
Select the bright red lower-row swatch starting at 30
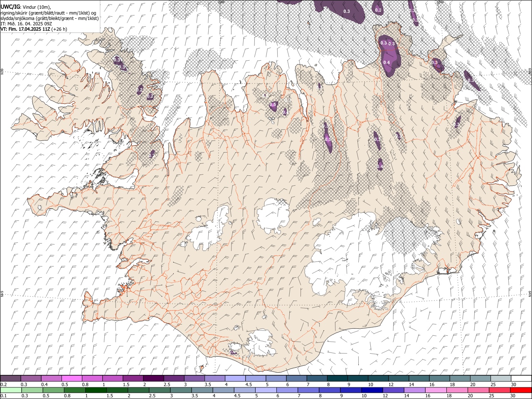pos(521,390)
